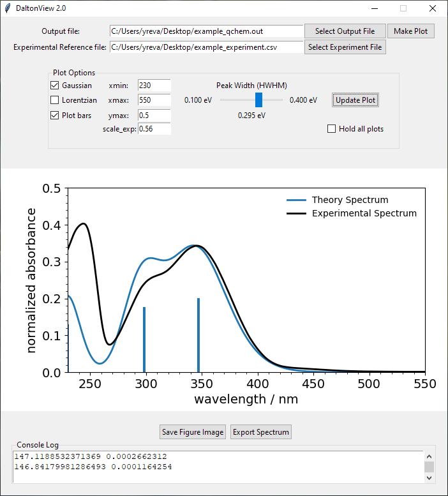This screenshot has width=448, height=496.
Task: Focus the xmin input field
Action: (x=154, y=86)
